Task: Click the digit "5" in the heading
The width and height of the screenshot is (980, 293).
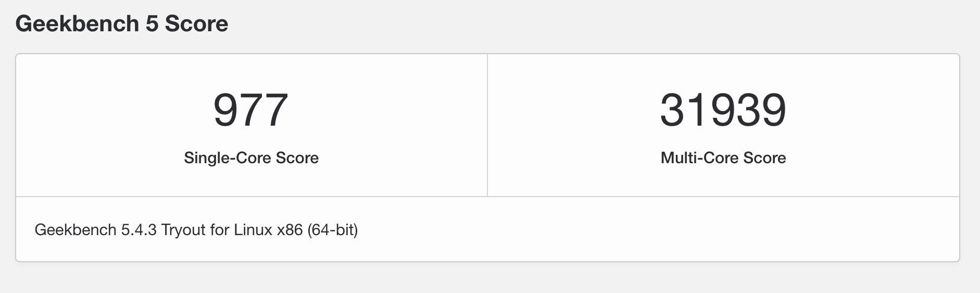Action: pos(152,24)
